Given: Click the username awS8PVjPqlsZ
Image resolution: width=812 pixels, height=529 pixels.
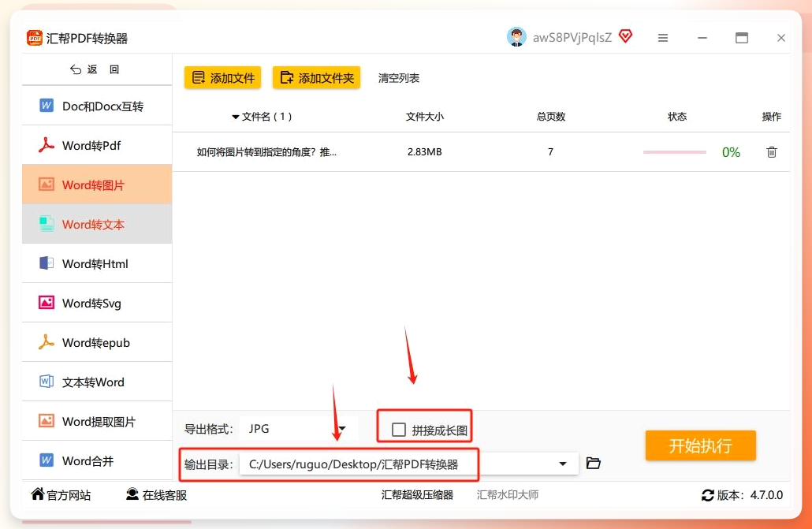Looking at the screenshot, I should pyautogui.click(x=572, y=37).
